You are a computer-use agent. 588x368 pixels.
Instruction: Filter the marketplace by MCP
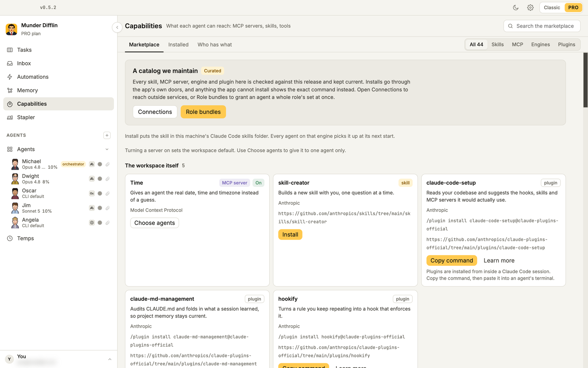pos(517,45)
